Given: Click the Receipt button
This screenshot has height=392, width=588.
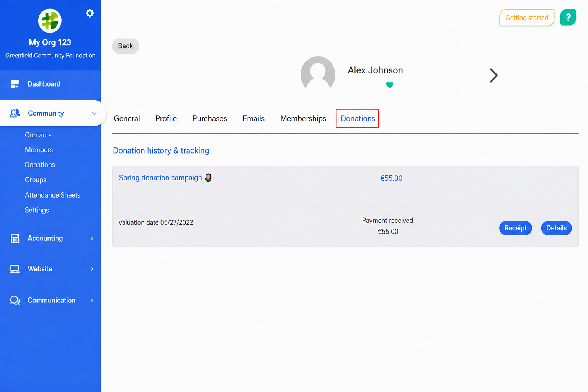Looking at the screenshot, I should pos(515,228).
